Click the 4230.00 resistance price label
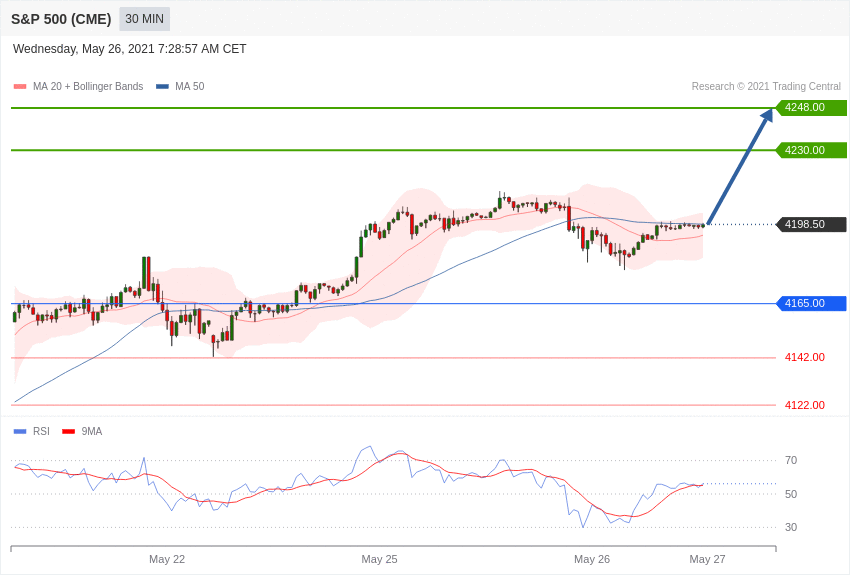The height and width of the screenshot is (576, 850). [812, 150]
